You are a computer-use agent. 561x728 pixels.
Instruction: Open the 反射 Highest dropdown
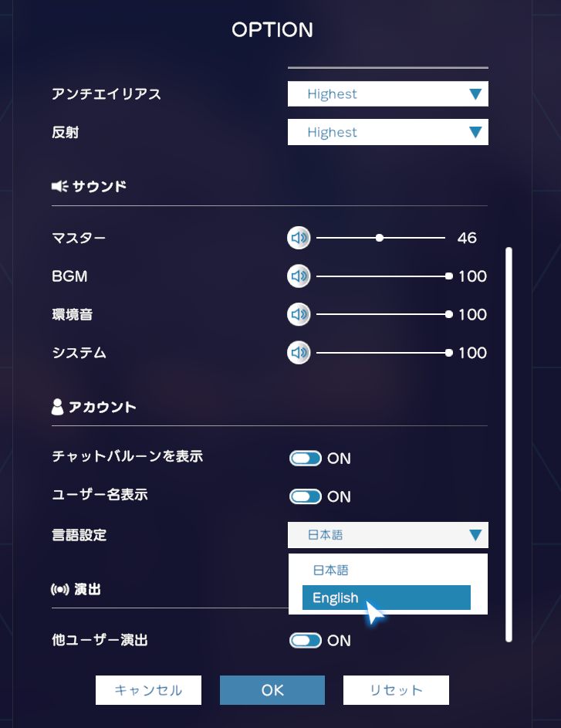tap(388, 132)
